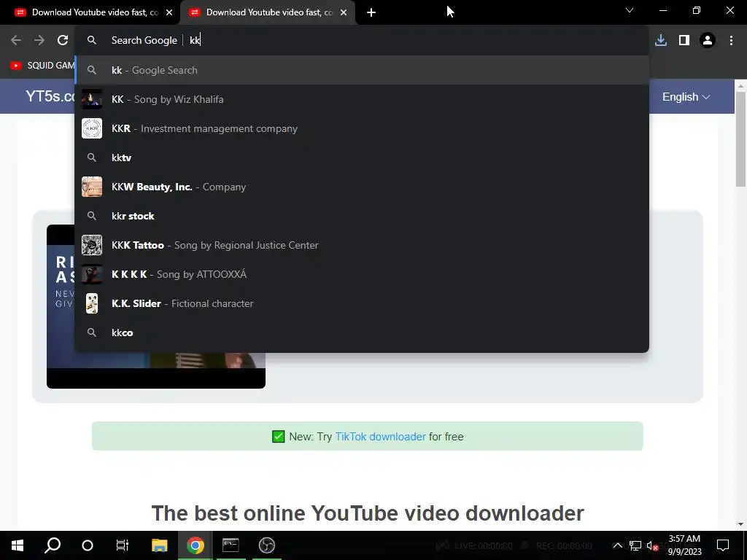This screenshot has width=747, height=560.
Task: Click the scrollbar down arrow
Action: pyautogui.click(x=740, y=524)
